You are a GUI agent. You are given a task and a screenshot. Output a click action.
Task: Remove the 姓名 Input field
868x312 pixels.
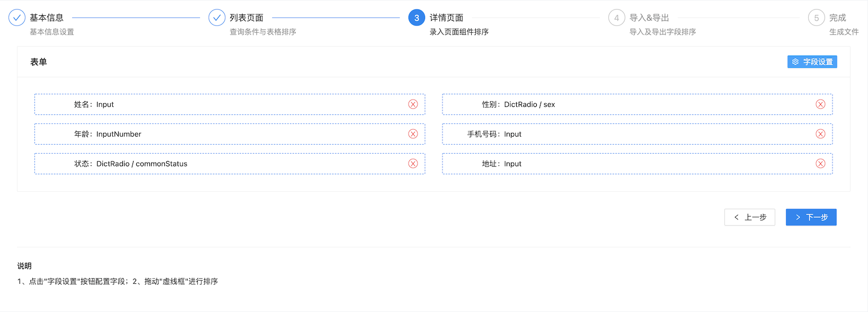pyautogui.click(x=413, y=104)
